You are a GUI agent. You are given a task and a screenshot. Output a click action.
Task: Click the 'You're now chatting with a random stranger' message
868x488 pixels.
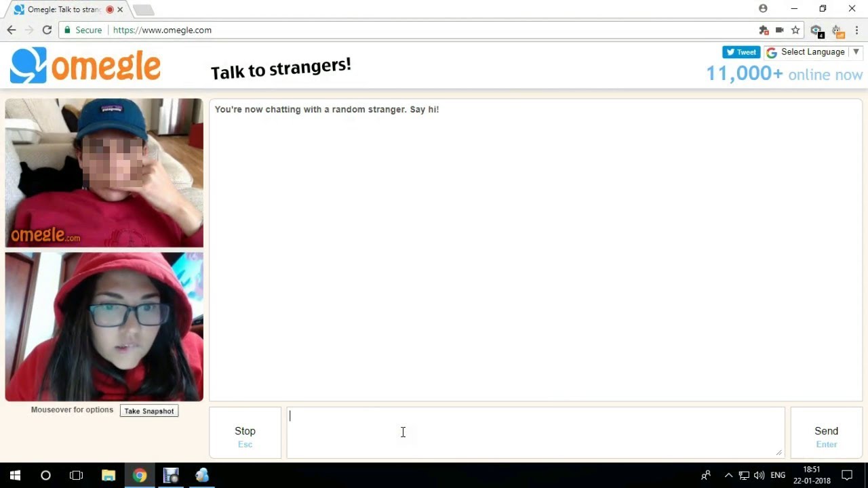click(x=326, y=109)
